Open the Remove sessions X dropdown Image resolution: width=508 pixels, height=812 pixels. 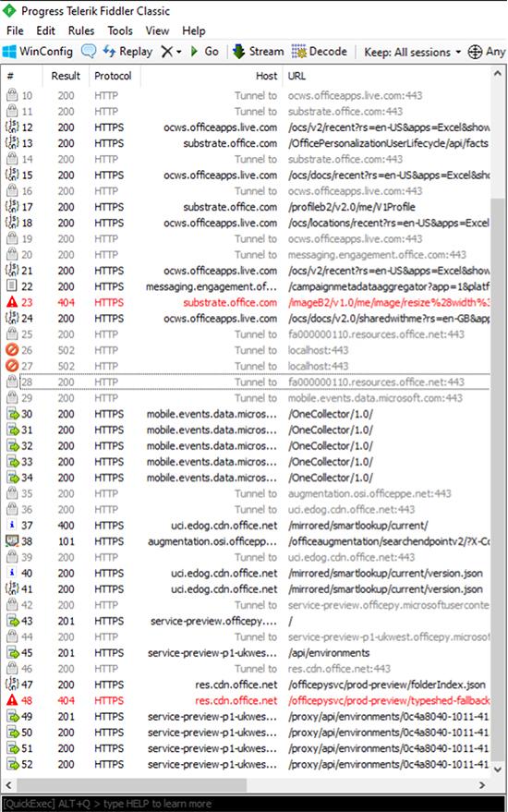coord(172,51)
